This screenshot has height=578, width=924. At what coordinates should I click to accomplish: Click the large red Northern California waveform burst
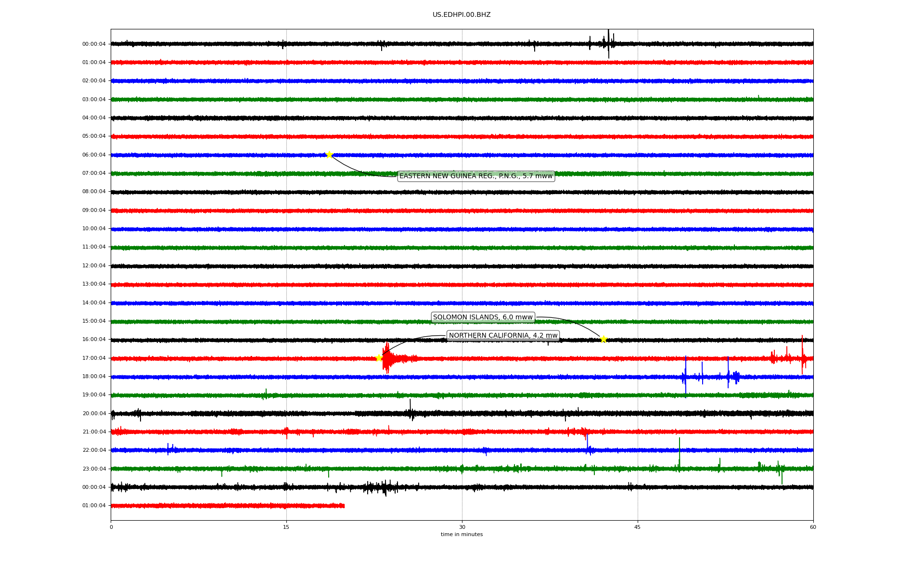click(388, 358)
